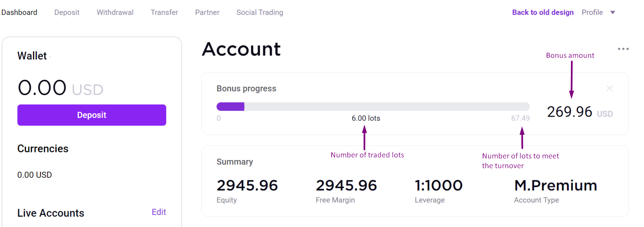Click the 0.00 USD currency entry

[35, 175]
